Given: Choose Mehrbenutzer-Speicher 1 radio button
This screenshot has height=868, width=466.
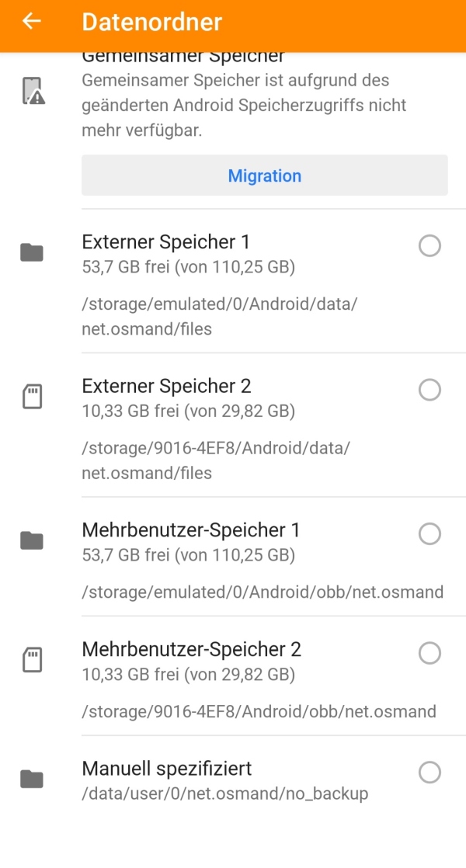Looking at the screenshot, I should (x=429, y=534).
